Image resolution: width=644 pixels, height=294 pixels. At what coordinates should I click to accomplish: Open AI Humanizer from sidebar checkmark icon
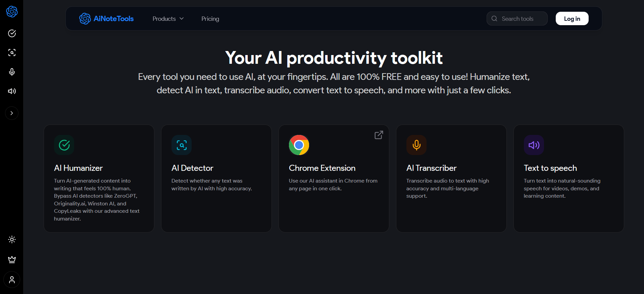pos(12,33)
